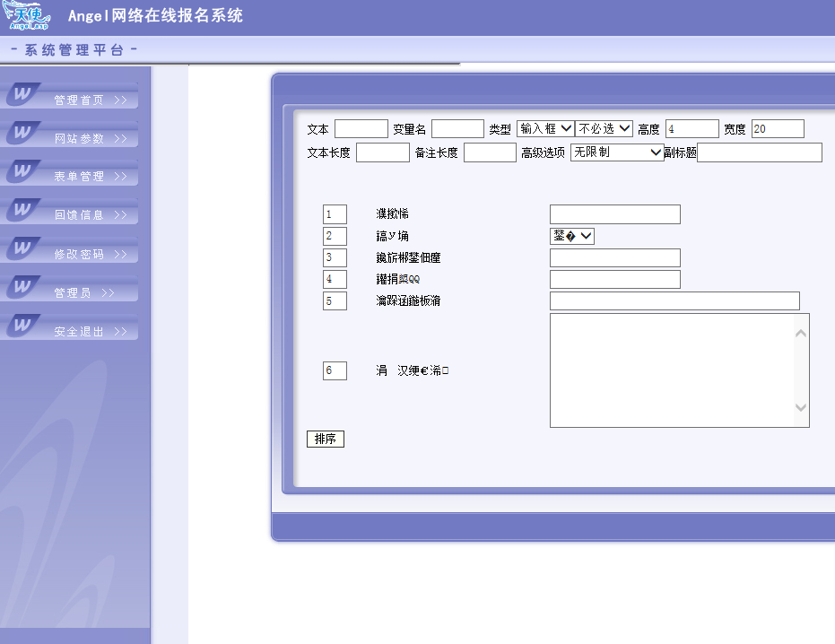The width and height of the screenshot is (835, 644).
Task: Click the textarea scrollbar up arrow
Action: coord(800,334)
